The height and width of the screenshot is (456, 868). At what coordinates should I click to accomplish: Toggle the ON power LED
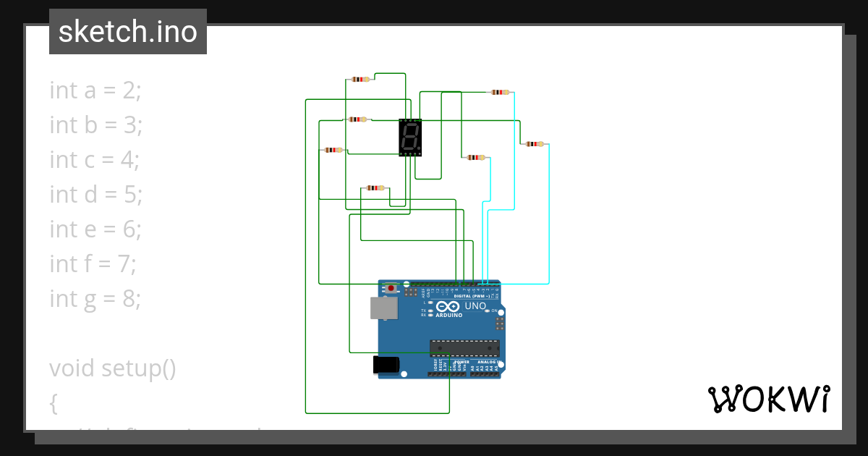[x=488, y=311]
